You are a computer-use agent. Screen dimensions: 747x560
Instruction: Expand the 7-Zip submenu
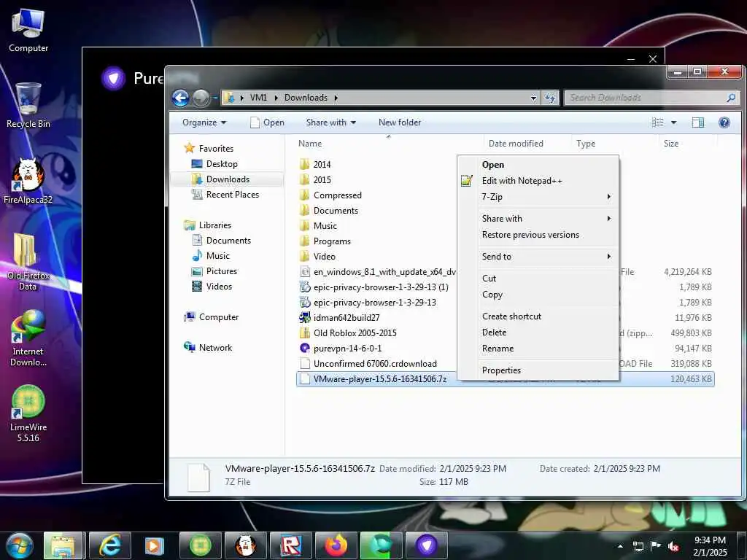(548, 197)
